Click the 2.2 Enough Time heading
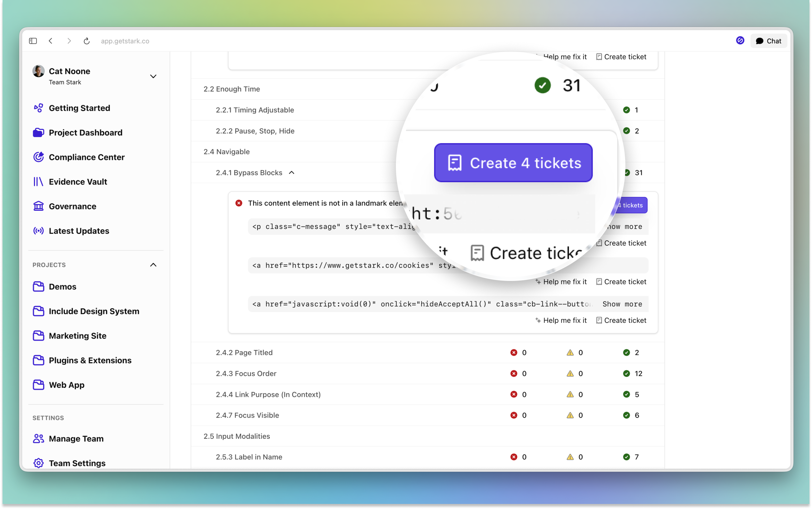This screenshot has width=812, height=509. point(232,89)
